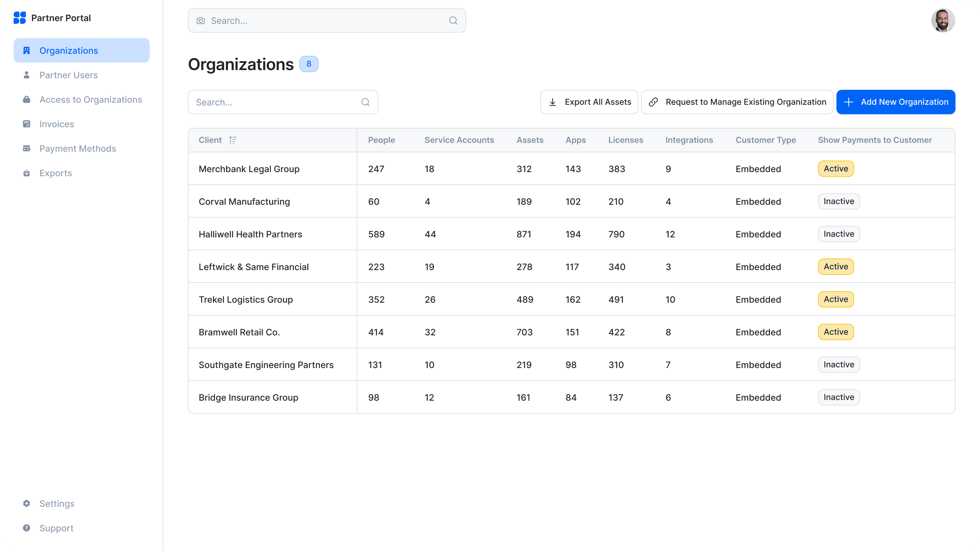Image resolution: width=980 pixels, height=551 pixels.
Task: Toggle Inactive badge for Corval Manufacturing
Action: tap(839, 201)
